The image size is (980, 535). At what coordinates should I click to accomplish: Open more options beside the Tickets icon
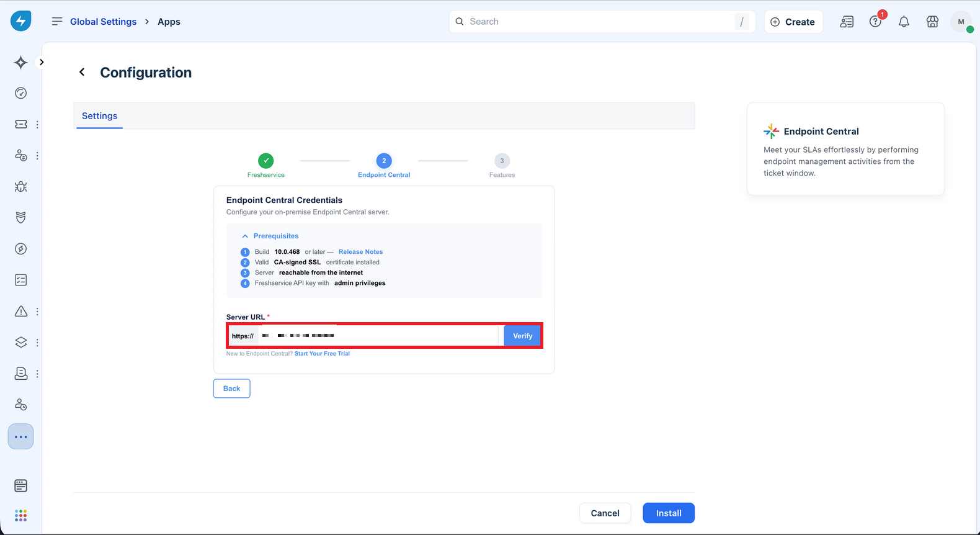pyautogui.click(x=37, y=124)
